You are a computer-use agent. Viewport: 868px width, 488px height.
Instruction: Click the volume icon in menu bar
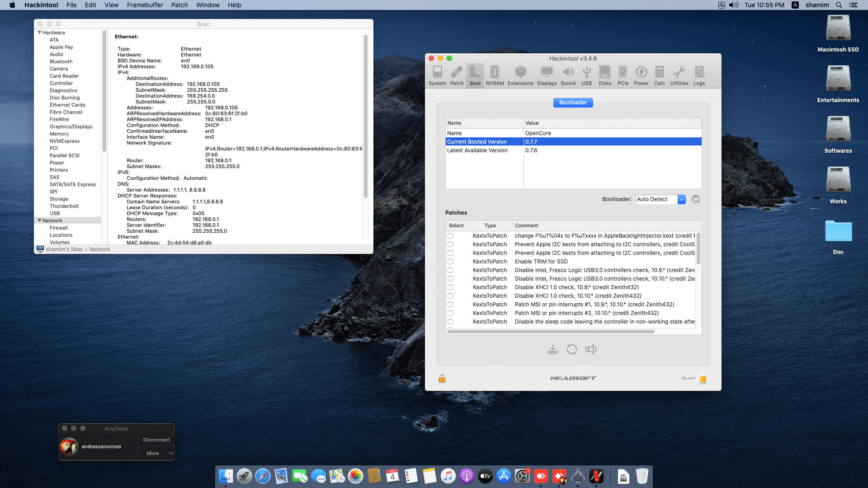(734, 5)
